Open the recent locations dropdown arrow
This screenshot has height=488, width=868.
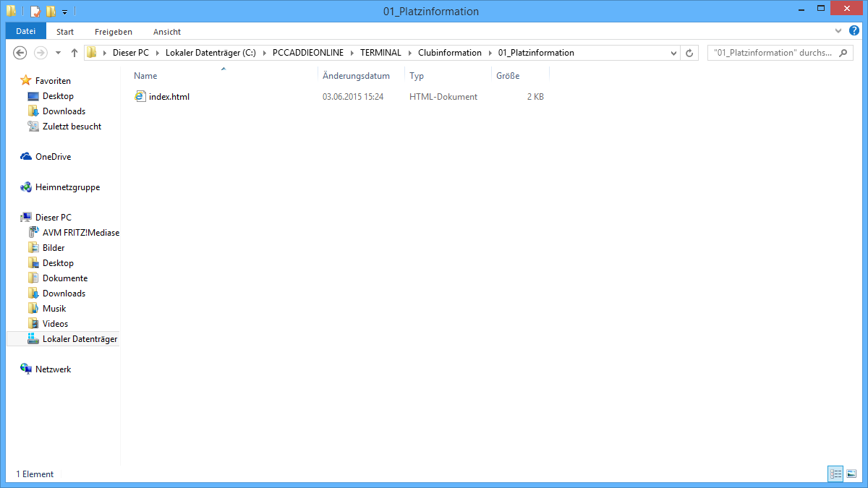(x=58, y=53)
